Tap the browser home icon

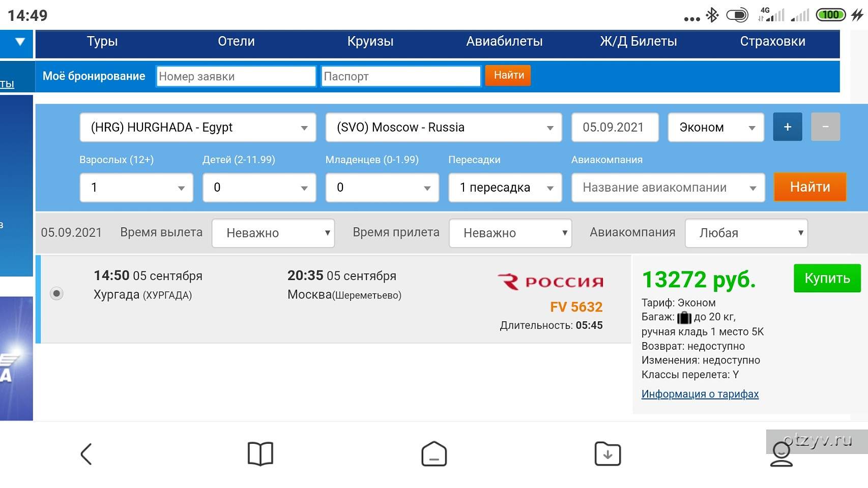coord(434,454)
